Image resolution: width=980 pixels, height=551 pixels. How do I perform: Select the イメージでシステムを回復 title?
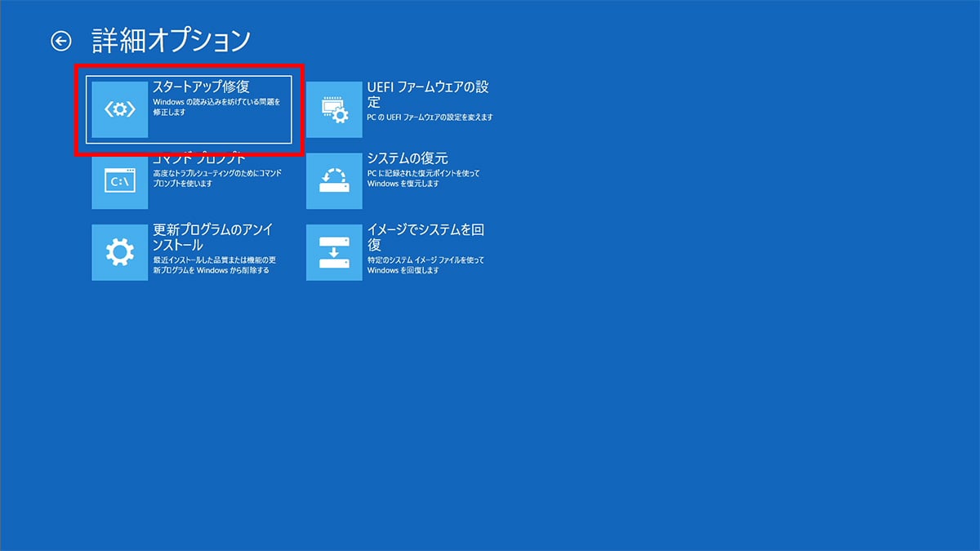pyautogui.click(x=425, y=238)
